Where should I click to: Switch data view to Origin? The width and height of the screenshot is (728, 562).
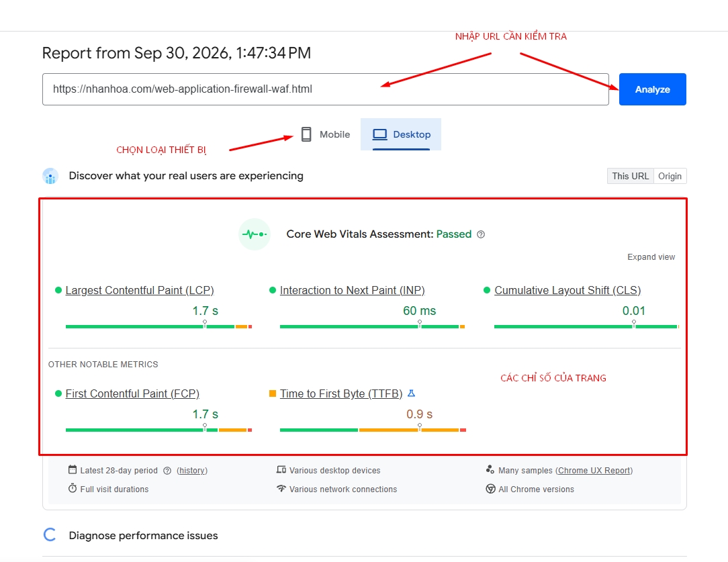coord(670,177)
